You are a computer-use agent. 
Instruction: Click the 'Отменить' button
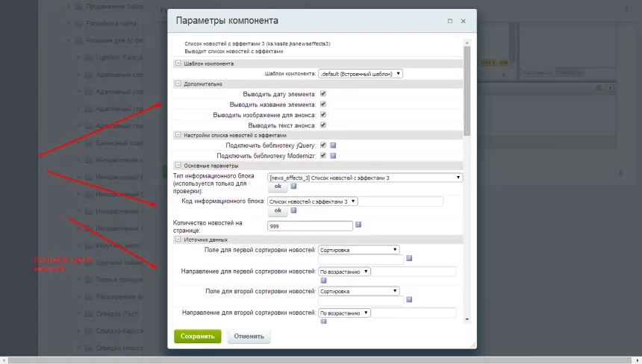249,336
